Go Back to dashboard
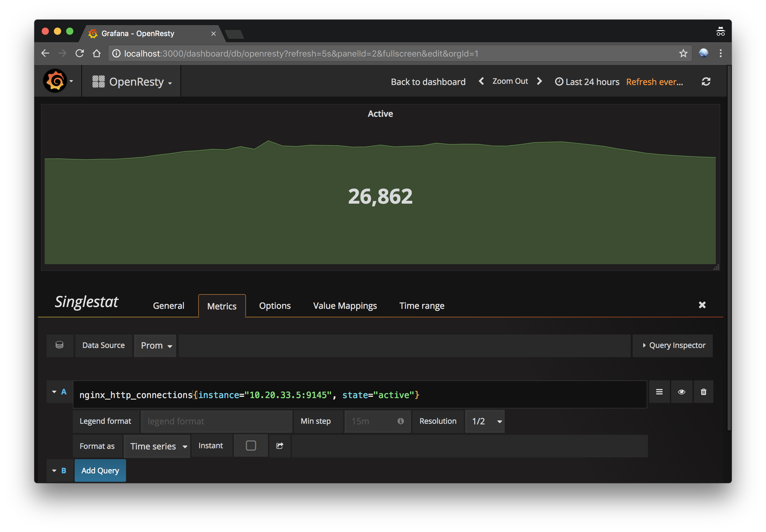766x532 pixels. (x=428, y=82)
